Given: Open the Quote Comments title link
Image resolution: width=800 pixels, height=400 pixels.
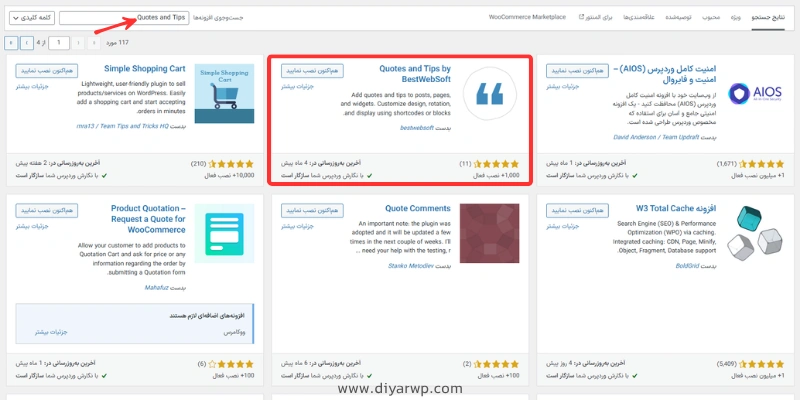Looking at the screenshot, I should (418, 208).
